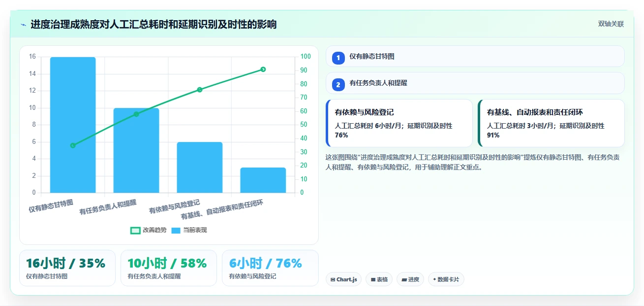The image size is (644, 306).
Task: Click the x-axis label 有任务负责人和提醒
Action: pos(108,207)
